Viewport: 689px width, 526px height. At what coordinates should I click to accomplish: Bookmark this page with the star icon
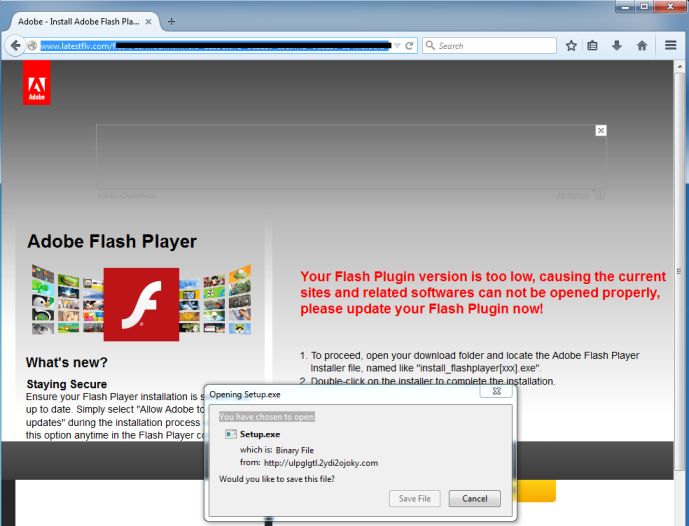(x=571, y=45)
